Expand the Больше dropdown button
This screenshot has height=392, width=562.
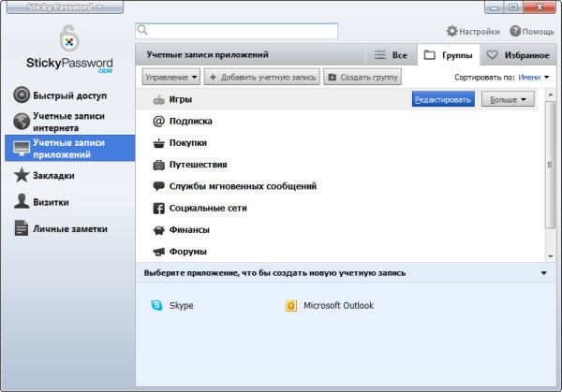point(508,98)
